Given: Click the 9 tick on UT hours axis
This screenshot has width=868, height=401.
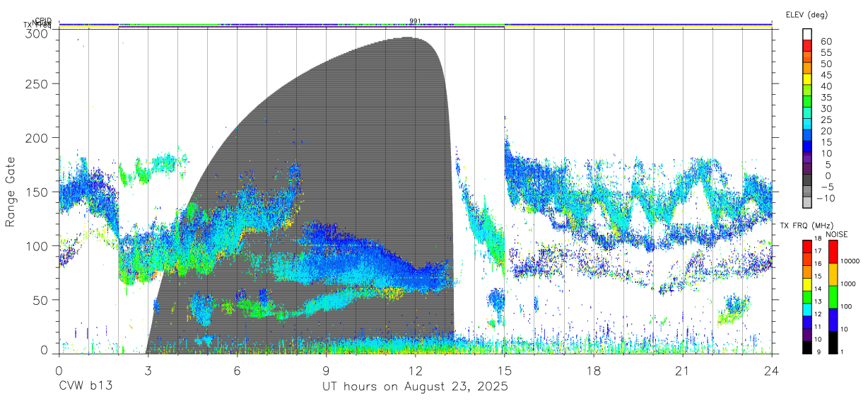Looking at the screenshot, I should (x=326, y=370).
